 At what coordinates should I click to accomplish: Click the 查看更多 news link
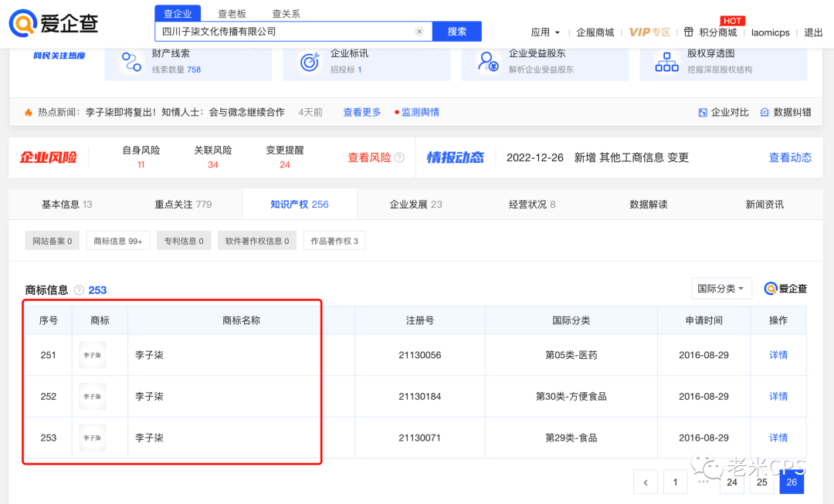362,112
